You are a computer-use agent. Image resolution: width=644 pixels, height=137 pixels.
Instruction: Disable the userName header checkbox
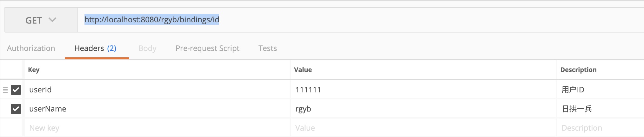(16, 109)
